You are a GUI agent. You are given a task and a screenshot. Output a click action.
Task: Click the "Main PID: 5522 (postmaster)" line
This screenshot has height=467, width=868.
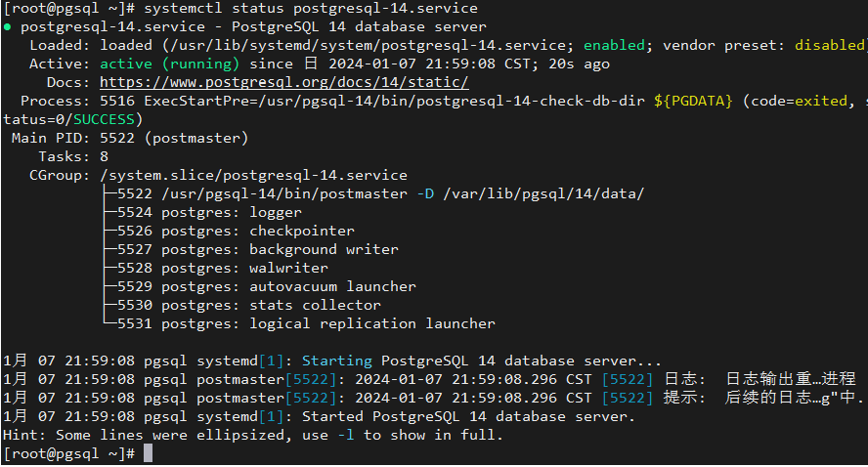coord(130,138)
